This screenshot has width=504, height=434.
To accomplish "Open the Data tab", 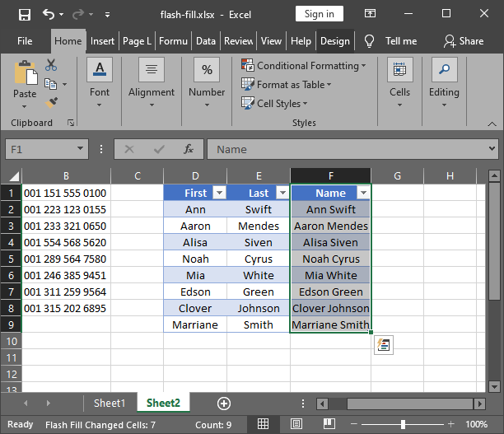I will point(206,41).
